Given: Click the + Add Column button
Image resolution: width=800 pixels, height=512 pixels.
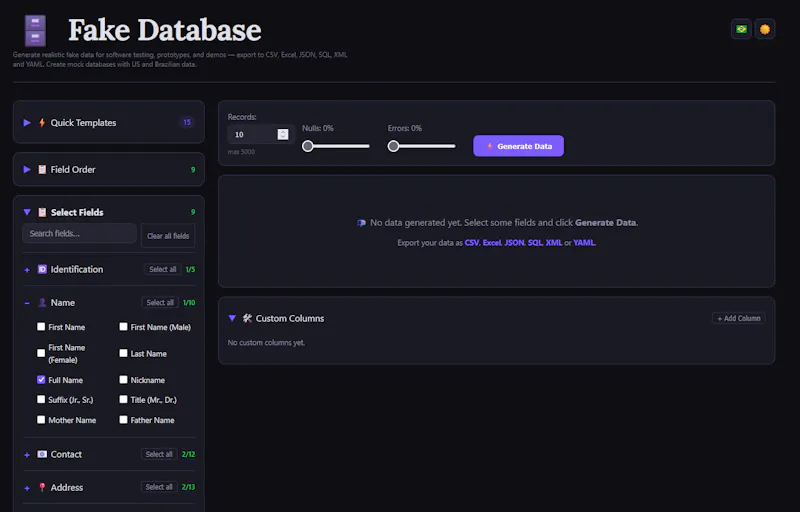Looking at the screenshot, I should (x=739, y=318).
